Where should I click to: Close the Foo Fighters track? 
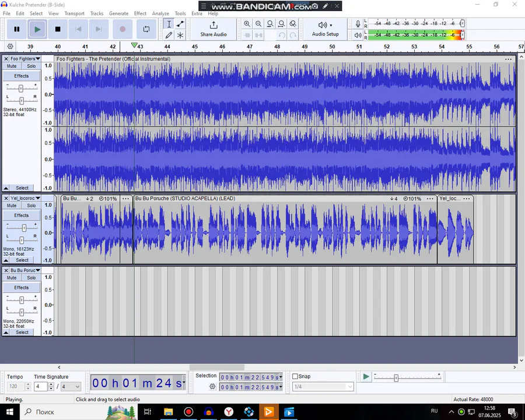(x=6, y=58)
